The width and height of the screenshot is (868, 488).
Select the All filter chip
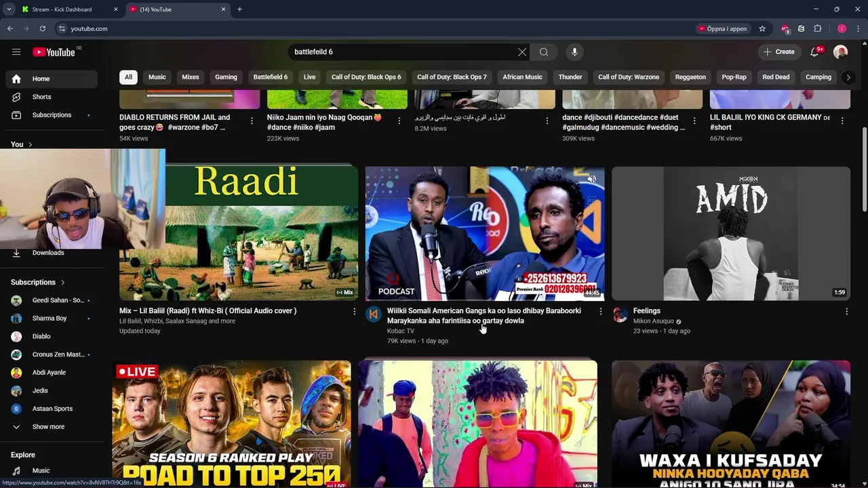[128, 77]
